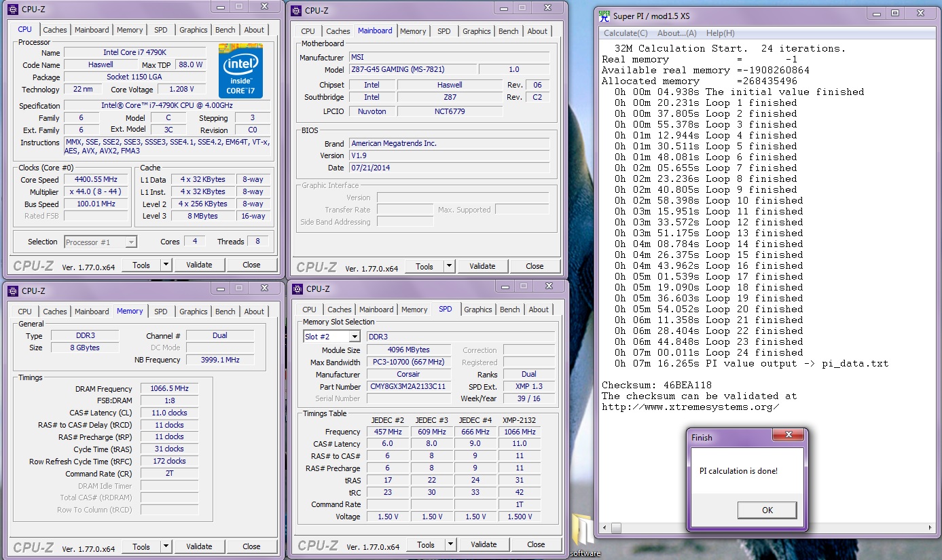Expand Tools dropdown arrow in Memory-tab window
942x560 pixels.
[166, 547]
